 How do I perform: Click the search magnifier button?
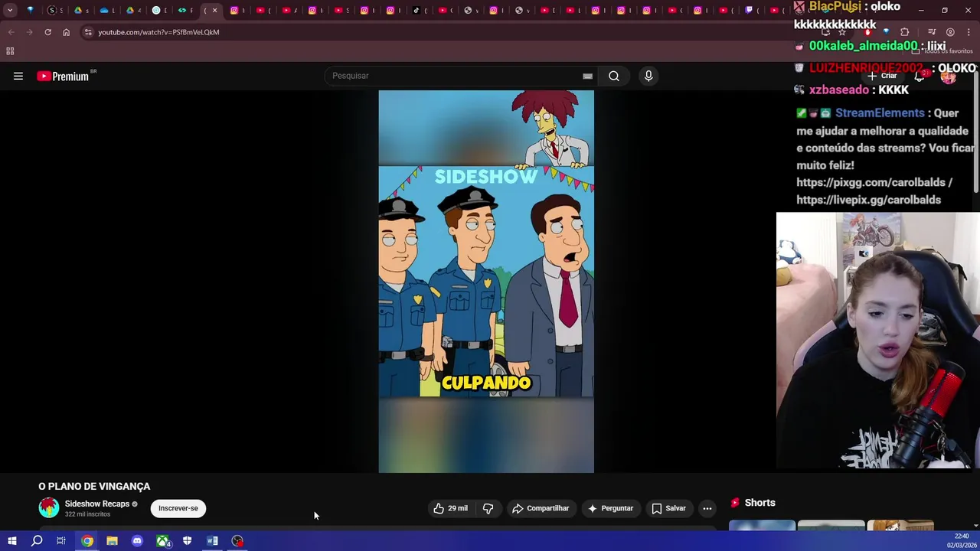coord(614,76)
